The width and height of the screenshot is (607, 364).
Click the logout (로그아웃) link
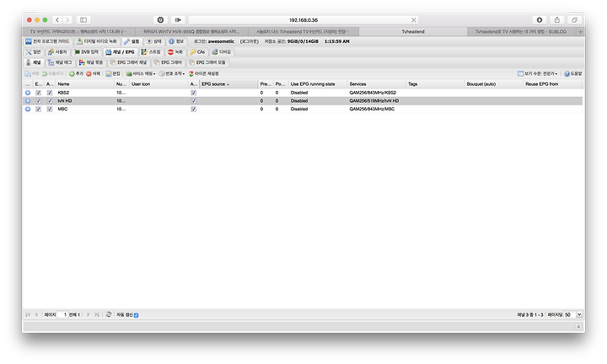[250, 41]
